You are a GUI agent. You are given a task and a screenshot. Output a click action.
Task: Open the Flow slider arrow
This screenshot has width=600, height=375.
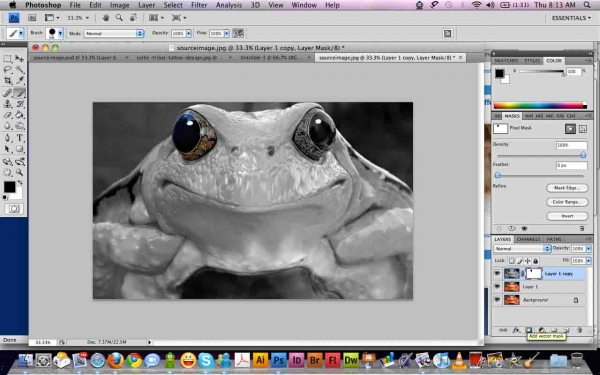point(227,33)
